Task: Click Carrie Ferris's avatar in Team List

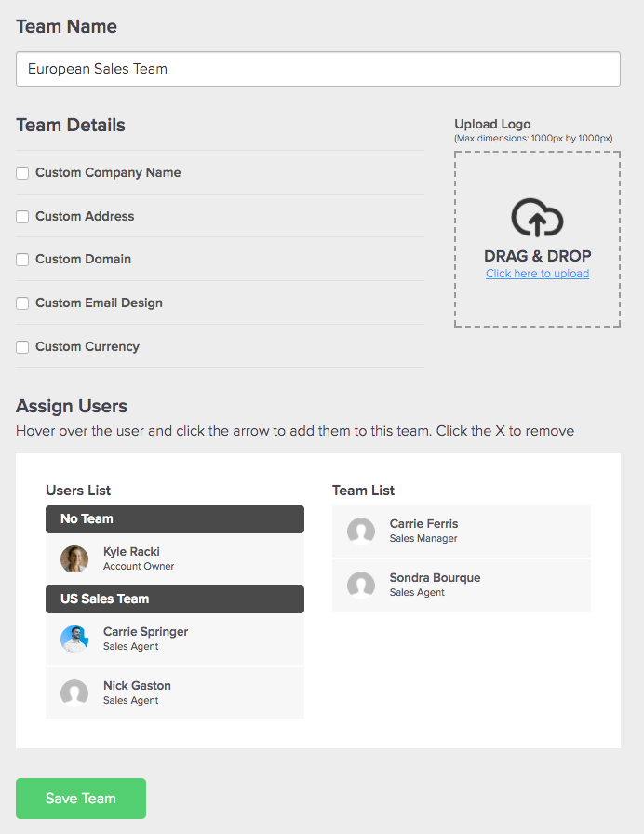Action: 361,531
